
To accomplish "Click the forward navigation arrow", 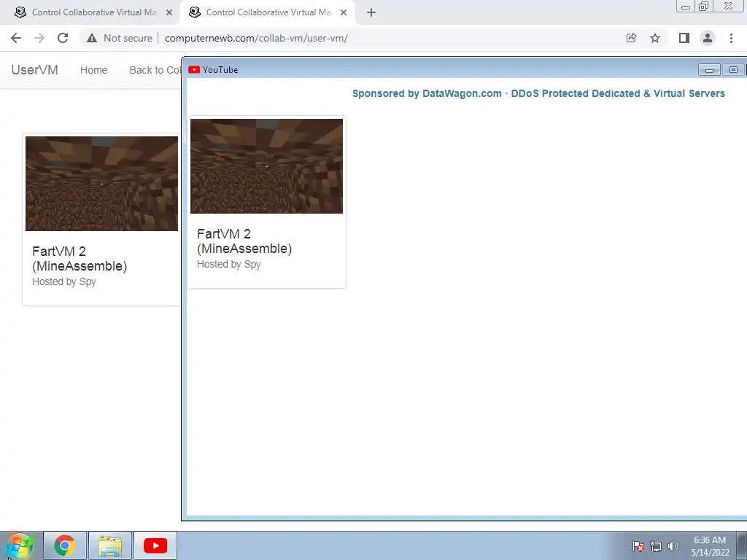I will click(x=39, y=38).
